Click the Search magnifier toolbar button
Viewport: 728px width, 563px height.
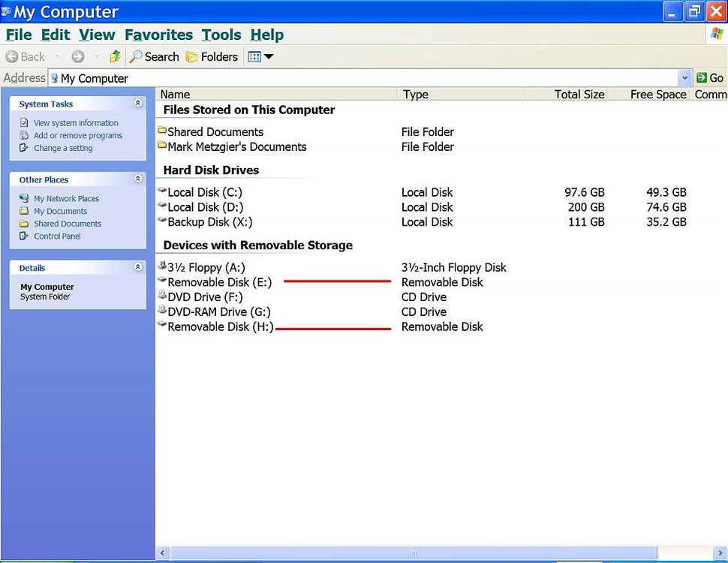pos(154,56)
